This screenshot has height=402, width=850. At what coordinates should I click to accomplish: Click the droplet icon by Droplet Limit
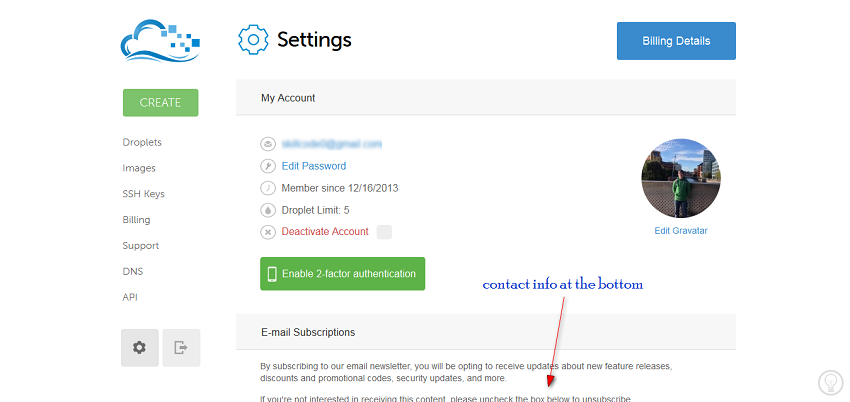[x=267, y=210]
